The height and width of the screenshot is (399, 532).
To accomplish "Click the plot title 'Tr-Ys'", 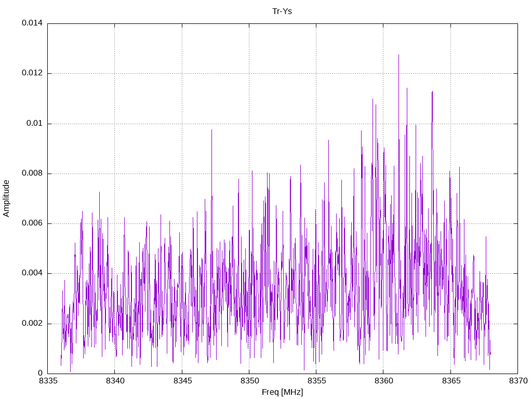I will point(282,11).
